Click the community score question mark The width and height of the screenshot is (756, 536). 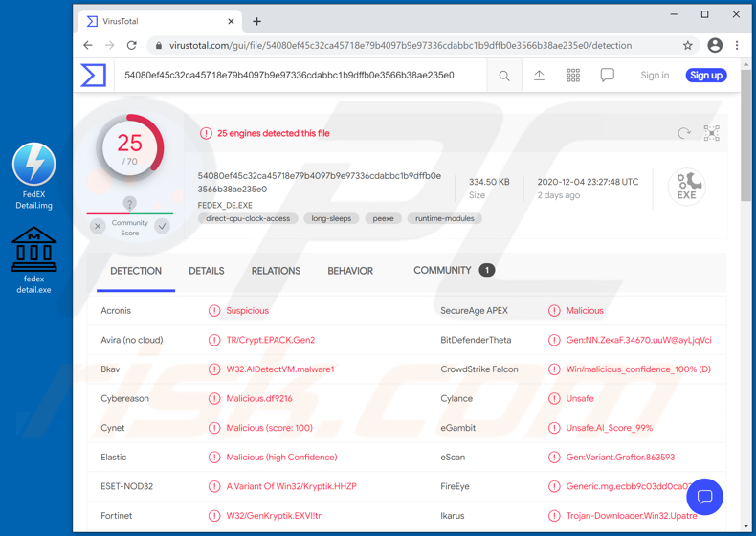click(x=129, y=203)
